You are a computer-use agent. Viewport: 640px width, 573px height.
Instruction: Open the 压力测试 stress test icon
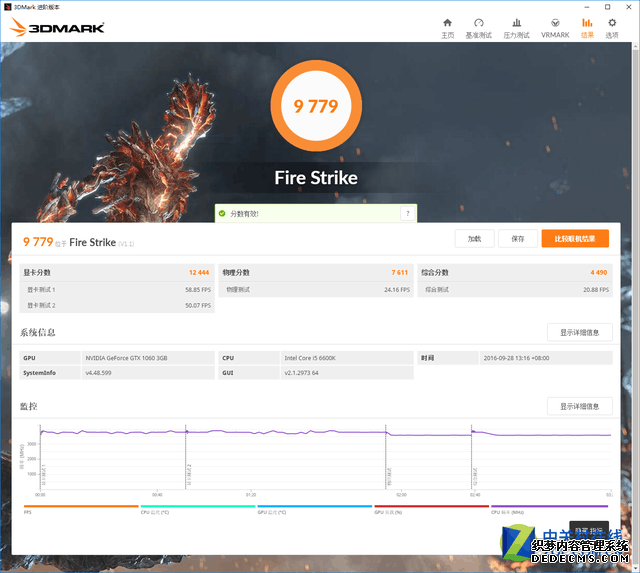(516, 23)
